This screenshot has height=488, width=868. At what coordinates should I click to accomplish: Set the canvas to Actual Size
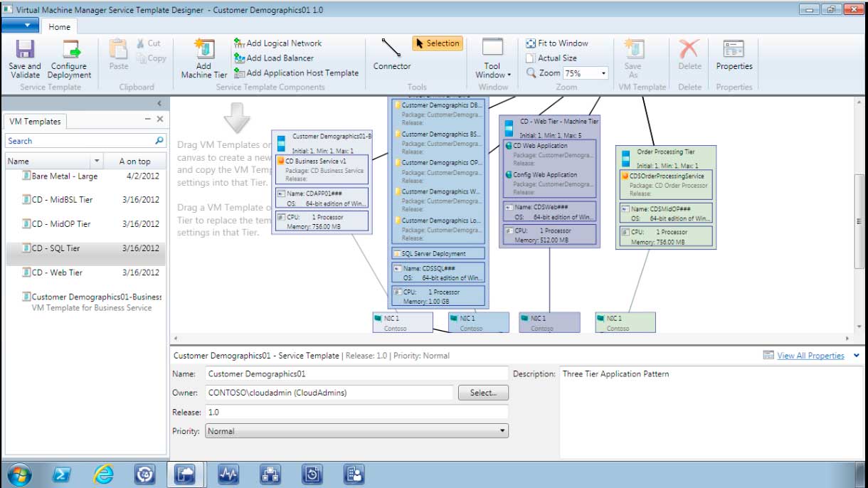(x=551, y=58)
